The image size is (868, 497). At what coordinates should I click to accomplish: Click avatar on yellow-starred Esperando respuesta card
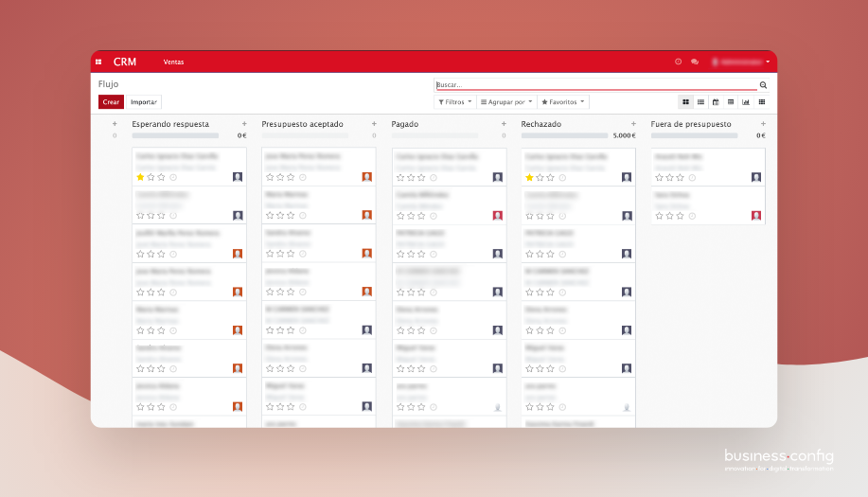[x=238, y=177]
